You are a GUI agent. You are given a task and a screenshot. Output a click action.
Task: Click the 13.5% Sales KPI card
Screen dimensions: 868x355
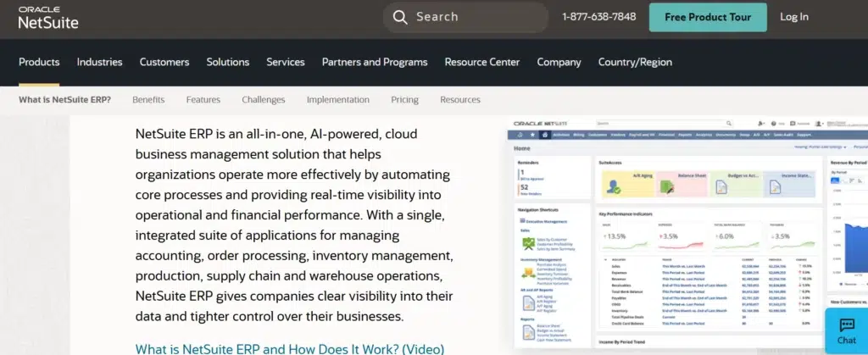(x=625, y=238)
